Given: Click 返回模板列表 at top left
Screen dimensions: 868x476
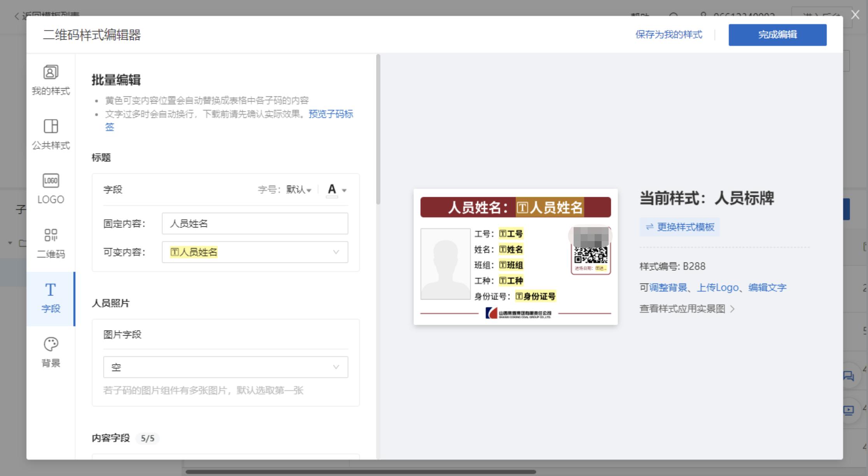Looking at the screenshot, I should coord(47,16).
